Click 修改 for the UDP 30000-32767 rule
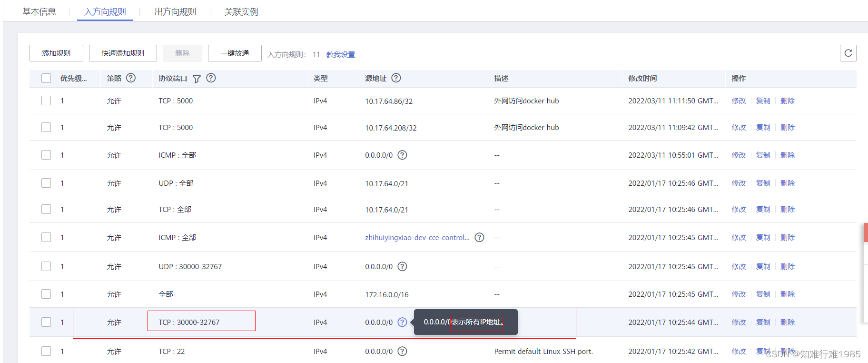Viewport: 868px width, 363px height. pos(739,266)
